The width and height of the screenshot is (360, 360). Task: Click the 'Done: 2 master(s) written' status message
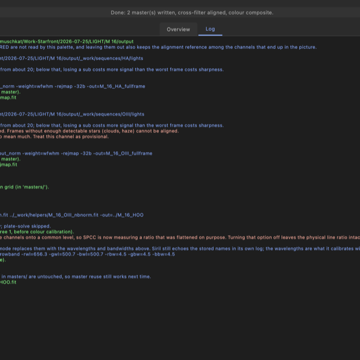(x=192, y=13)
